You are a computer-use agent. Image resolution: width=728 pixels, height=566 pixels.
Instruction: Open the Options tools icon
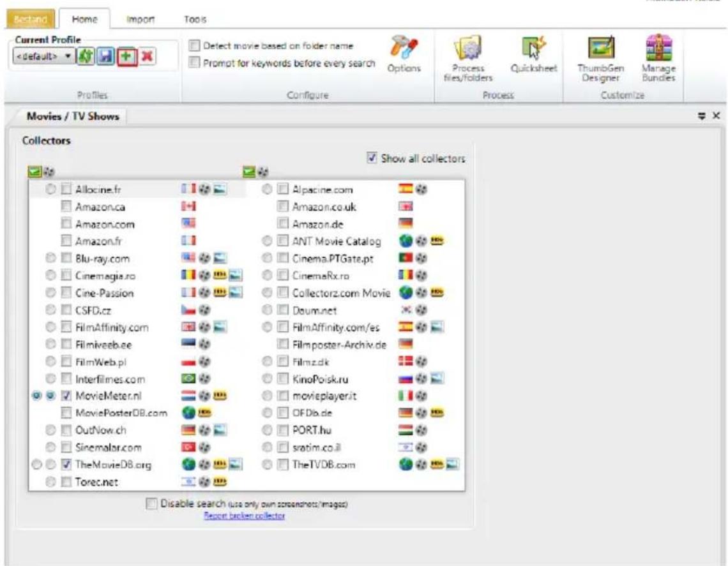[x=404, y=54]
